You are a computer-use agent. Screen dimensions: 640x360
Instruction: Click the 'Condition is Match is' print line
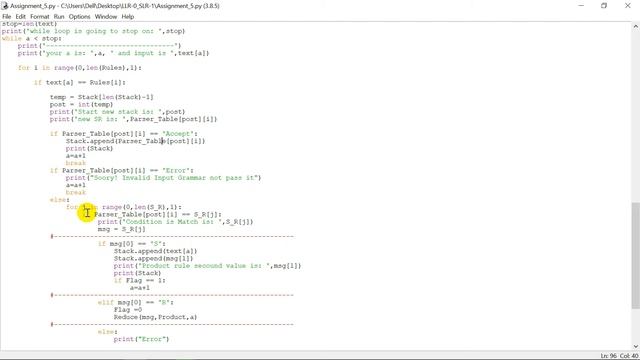pyautogui.click(x=176, y=222)
